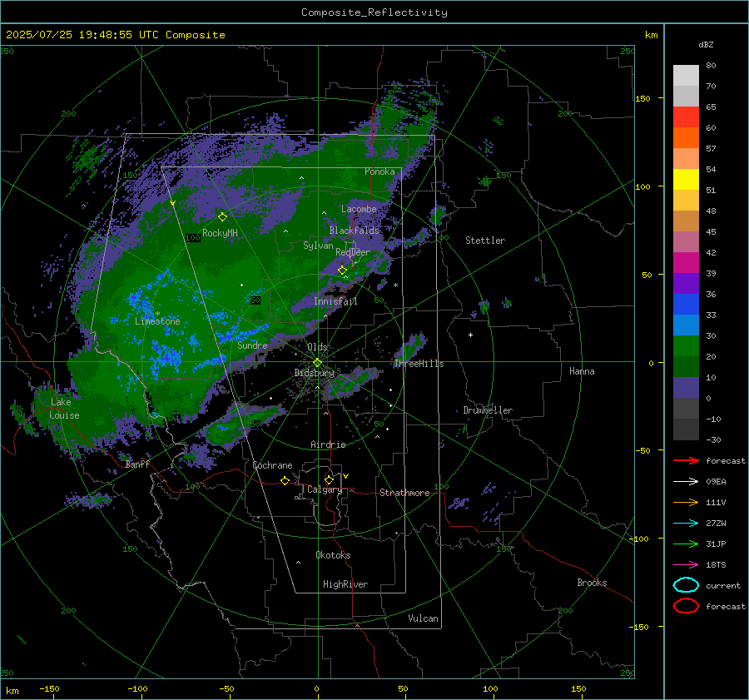
Task: Click the Vulcan label
Action: coord(423,618)
